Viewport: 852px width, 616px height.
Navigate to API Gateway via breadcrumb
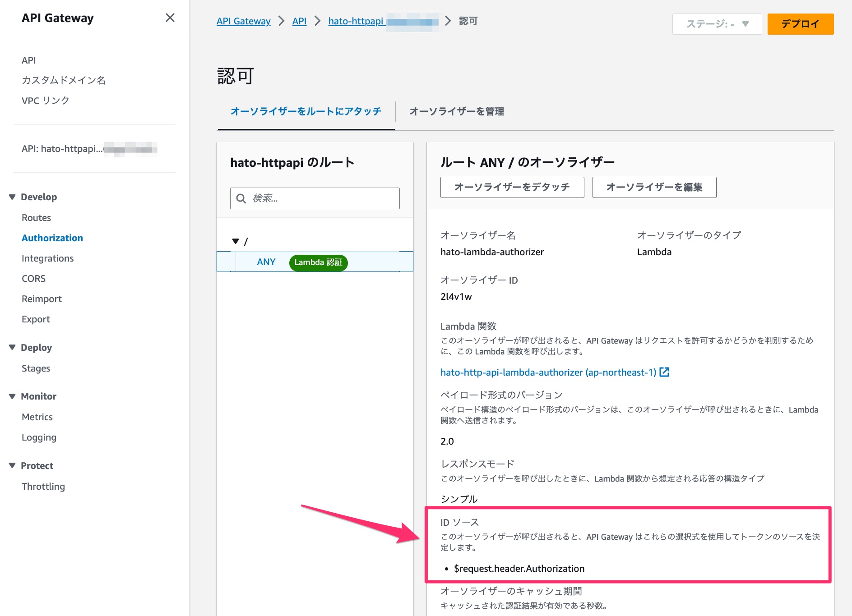[x=243, y=21]
